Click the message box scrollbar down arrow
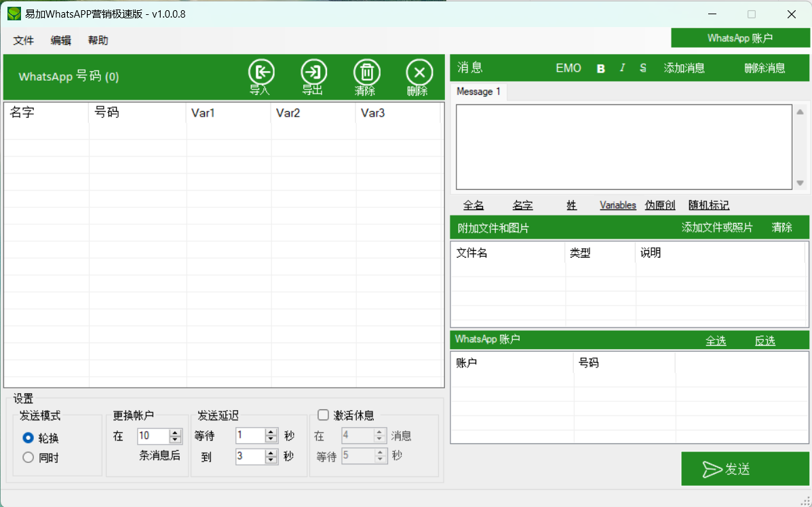The height and width of the screenshot is (507, 812). pyautogui.click(x=800, y=183)
